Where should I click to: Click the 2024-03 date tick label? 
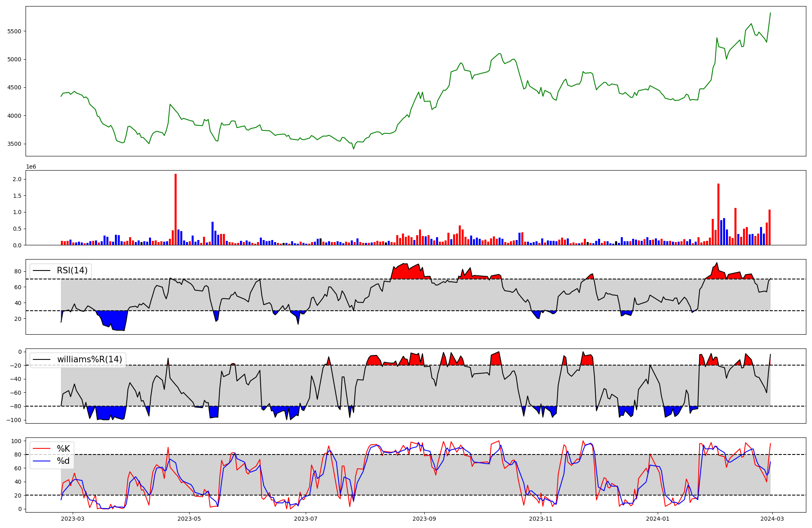coord(772,519)
